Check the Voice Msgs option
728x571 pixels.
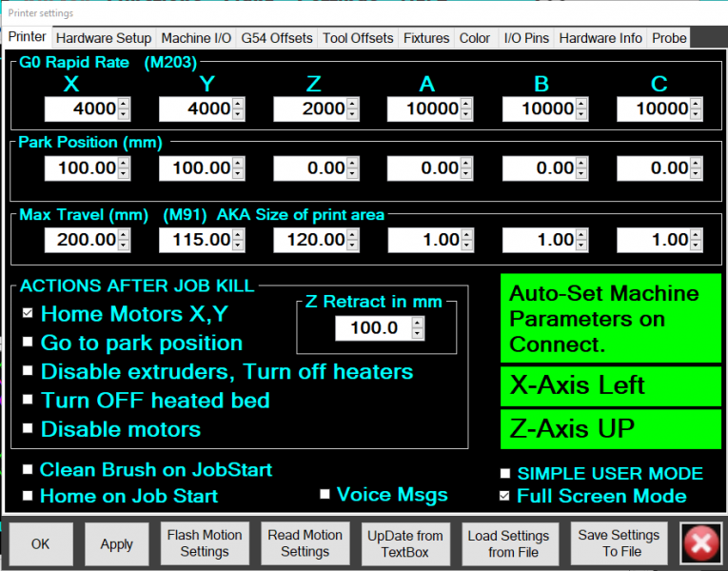pos(325,494)
